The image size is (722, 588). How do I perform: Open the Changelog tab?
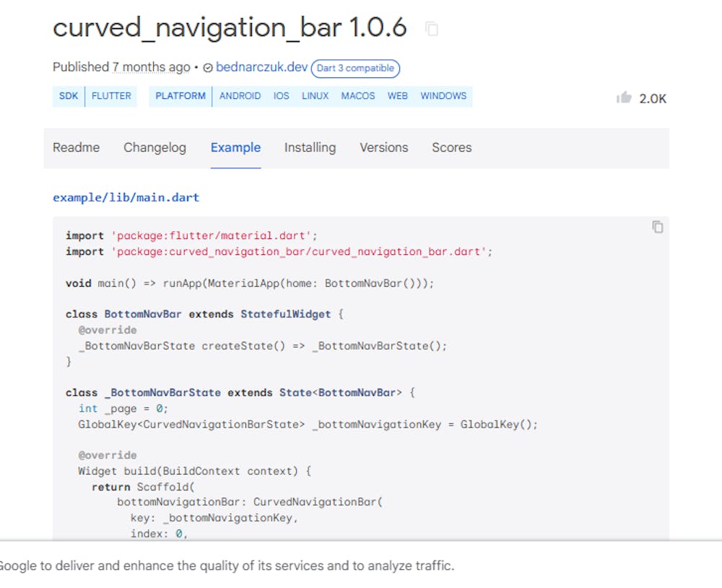[155, 147]
